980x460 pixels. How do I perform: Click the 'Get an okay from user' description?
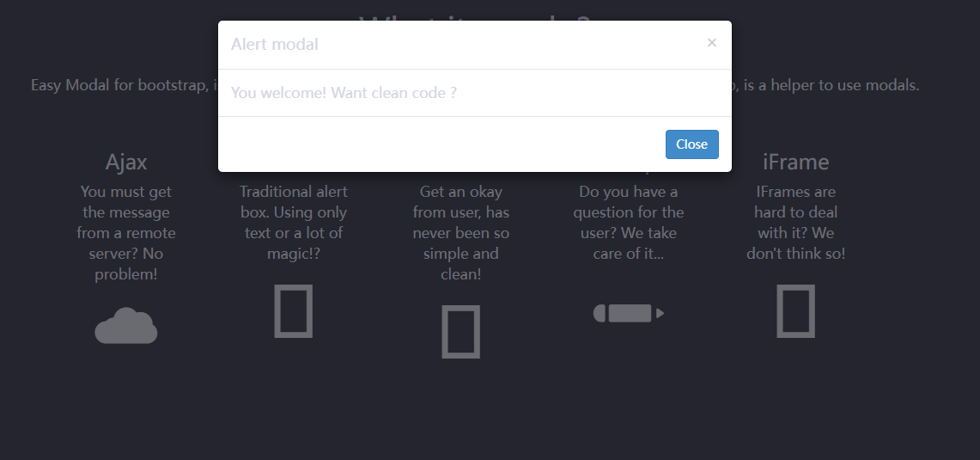pyautogui.click(x=460, y=233)
